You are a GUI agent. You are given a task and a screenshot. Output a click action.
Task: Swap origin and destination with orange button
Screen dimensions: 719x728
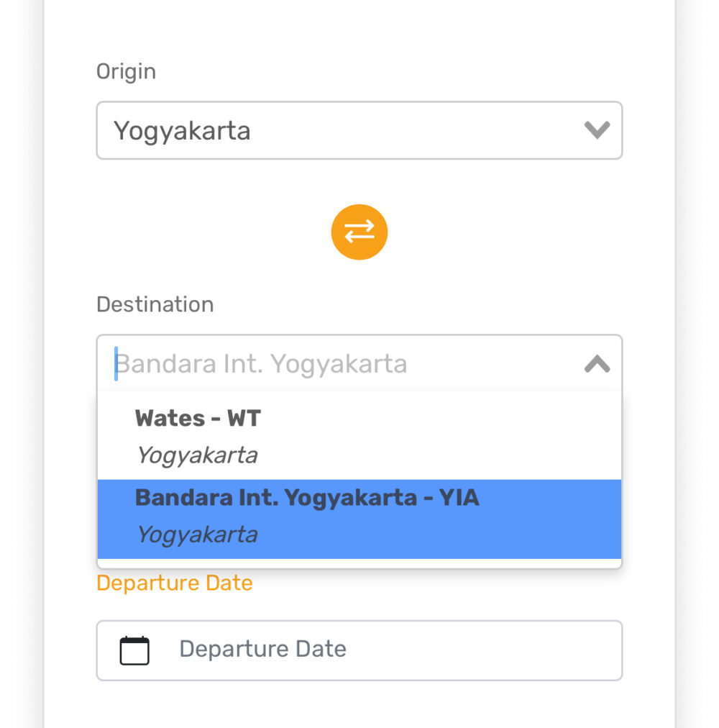(359, 232)
